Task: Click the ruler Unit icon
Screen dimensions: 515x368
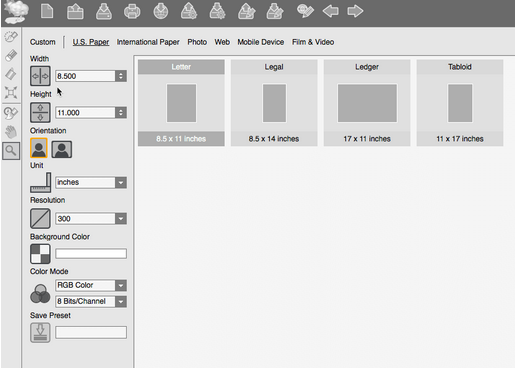Action: click(41, 182)
